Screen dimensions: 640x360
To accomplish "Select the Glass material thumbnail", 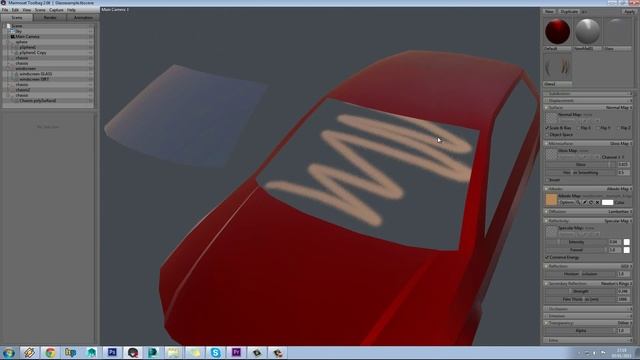I will (618, 31).
